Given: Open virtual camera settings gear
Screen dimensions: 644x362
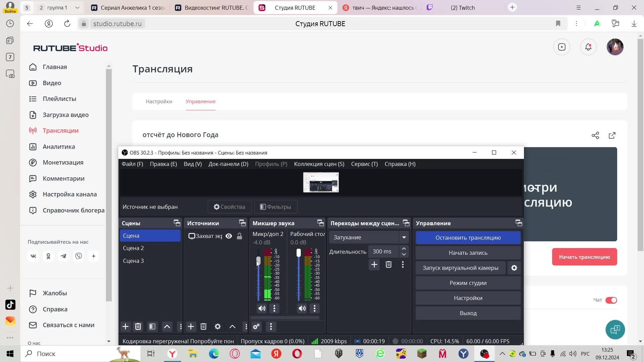Looking at the screenshot, I should 514,268.
